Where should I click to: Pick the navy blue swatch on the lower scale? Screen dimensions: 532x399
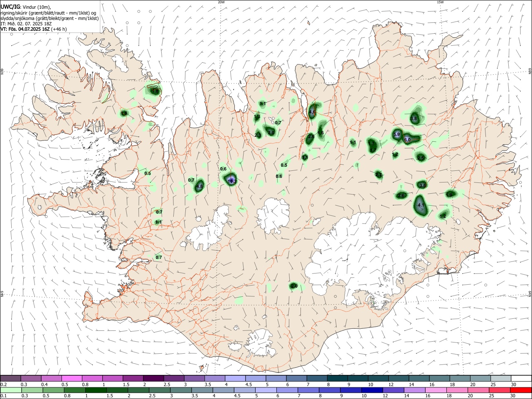tap(372, 390)
